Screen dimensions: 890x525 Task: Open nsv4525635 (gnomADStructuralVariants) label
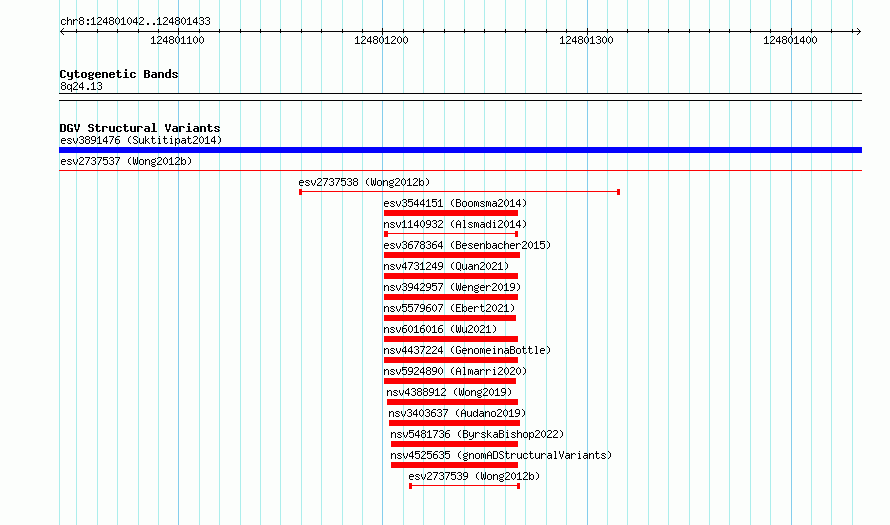(x=501, y=455)
